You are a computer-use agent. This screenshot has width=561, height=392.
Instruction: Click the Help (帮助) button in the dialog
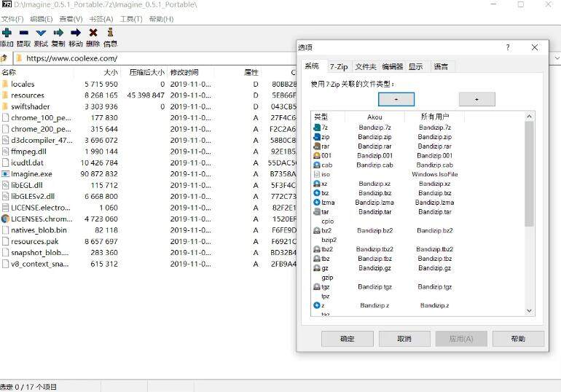(x=519, y=339)
